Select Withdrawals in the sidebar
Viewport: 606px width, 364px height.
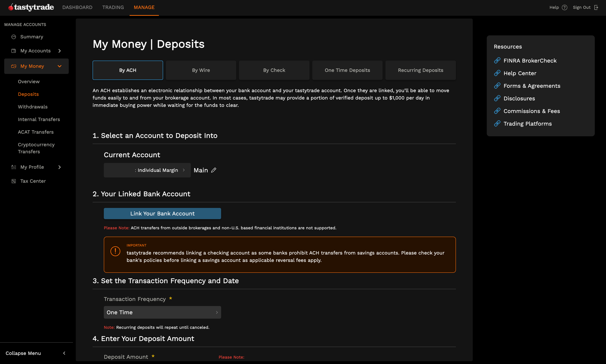point(33,107)
